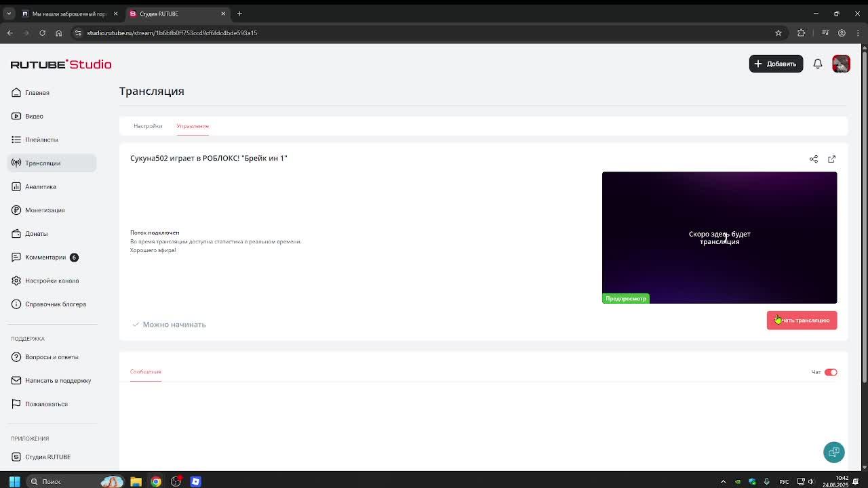Click the Пожаловаться flag icon
868x488 pixels.
(16, 404)
